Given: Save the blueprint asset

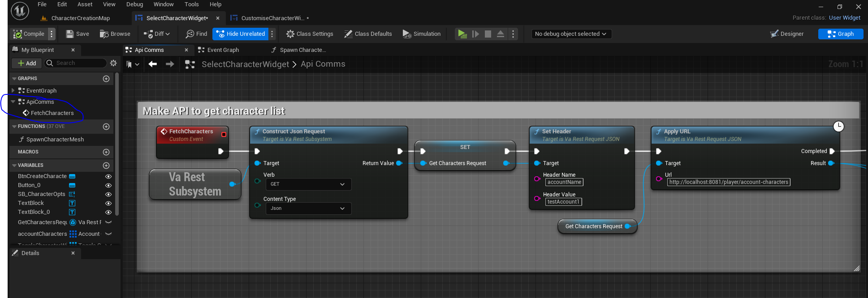Looking at the screenshot, I should 78,34.
